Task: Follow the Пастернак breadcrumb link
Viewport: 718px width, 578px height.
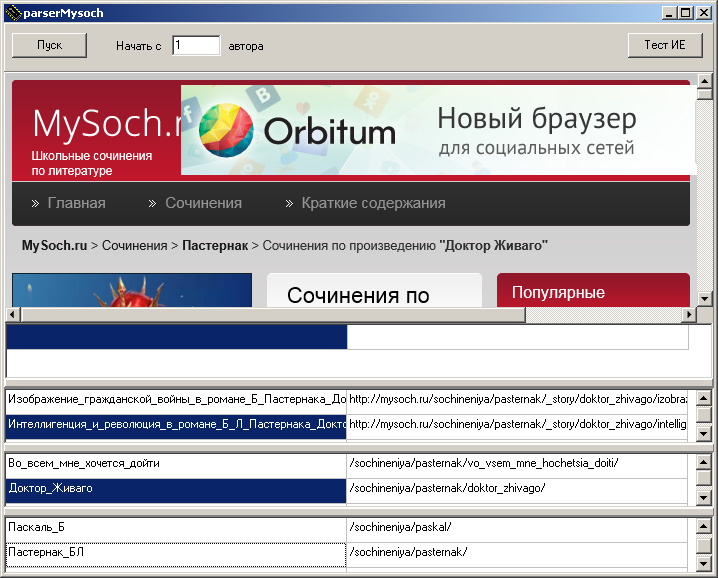Action: point(215,245)
